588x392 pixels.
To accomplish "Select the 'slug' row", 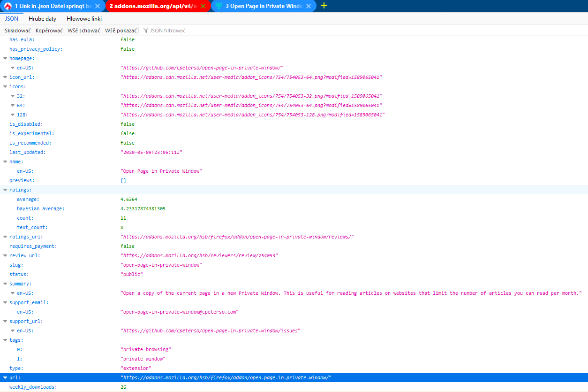I will point(294,265).
